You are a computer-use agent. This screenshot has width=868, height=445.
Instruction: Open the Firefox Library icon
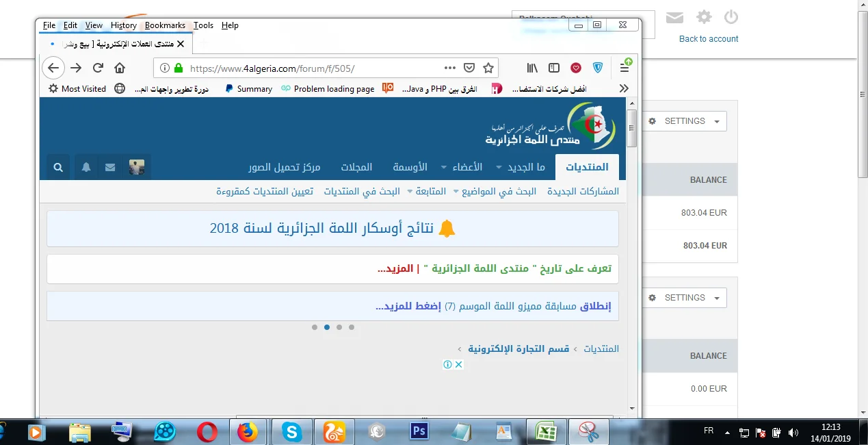click(x=532, y=68)
